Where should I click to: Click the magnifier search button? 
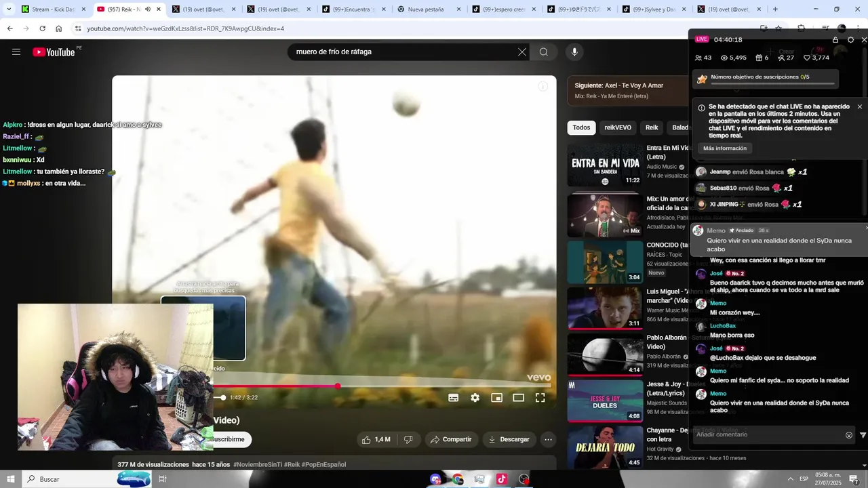544,52
